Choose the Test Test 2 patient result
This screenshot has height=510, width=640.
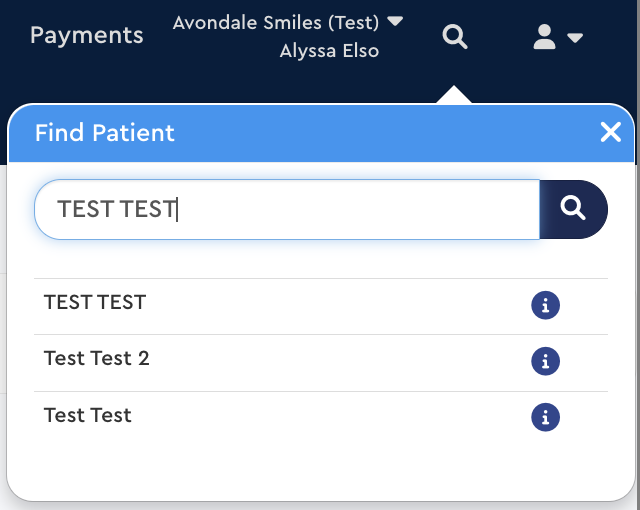coord(97,358)
